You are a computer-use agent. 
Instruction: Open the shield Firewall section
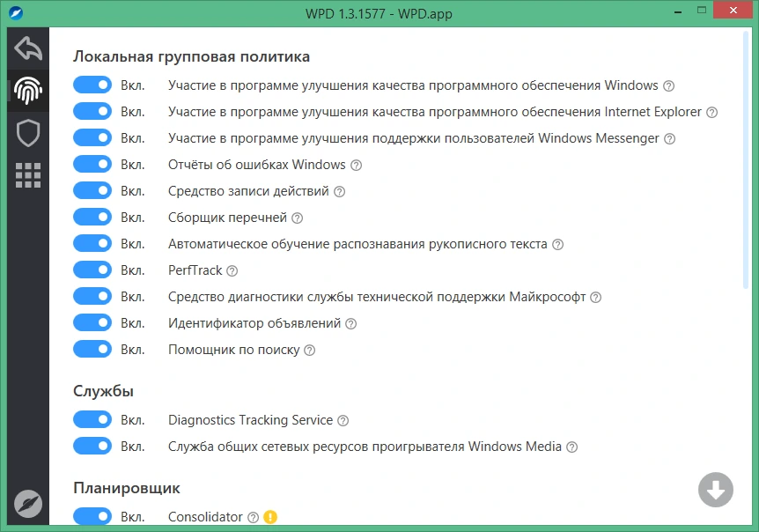28,133
